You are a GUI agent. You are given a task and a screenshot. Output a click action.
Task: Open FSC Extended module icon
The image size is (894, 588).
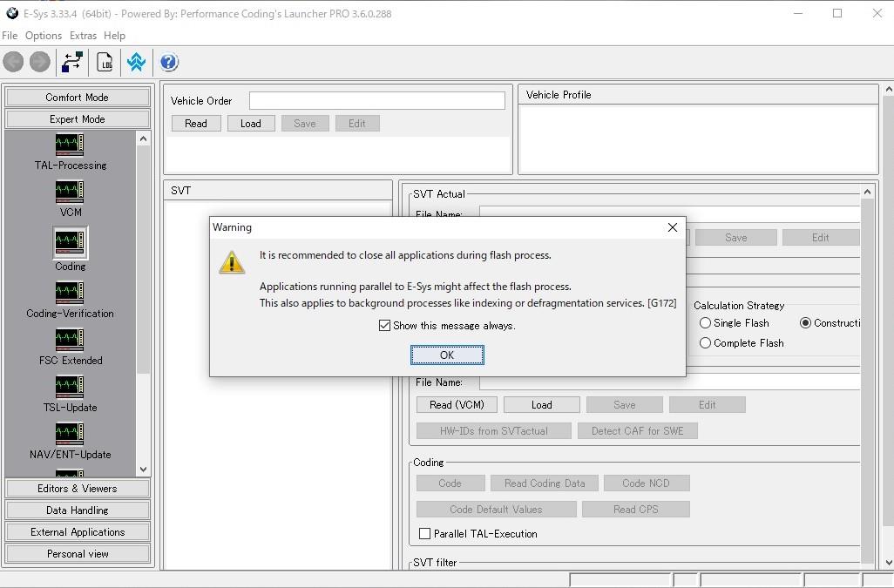click(x=70, y=340)
